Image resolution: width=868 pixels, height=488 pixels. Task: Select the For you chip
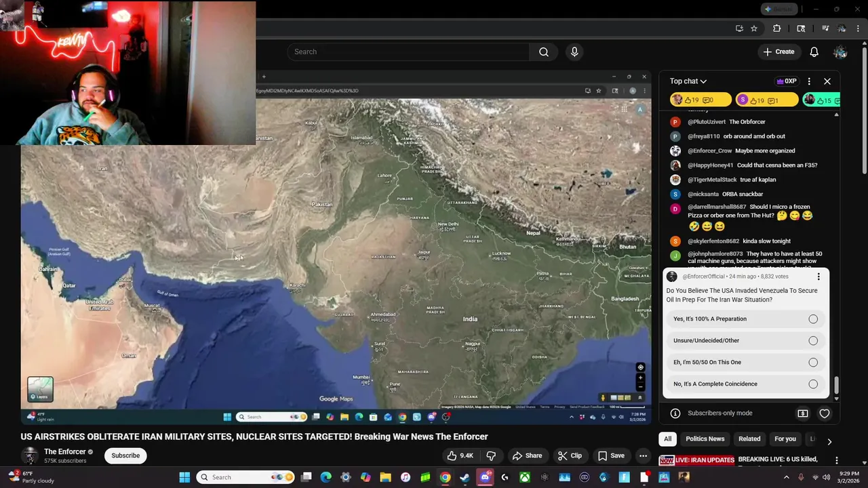tap(785, 439)
